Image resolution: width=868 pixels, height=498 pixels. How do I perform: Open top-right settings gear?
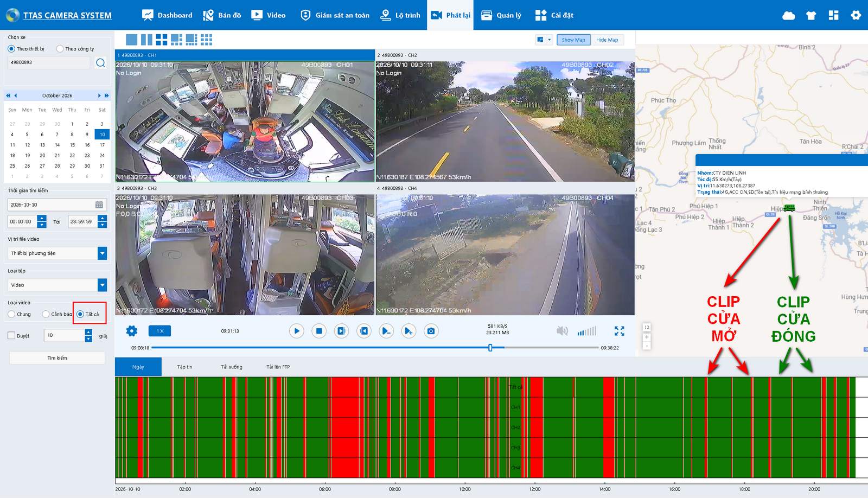click(x=856, y=15)
